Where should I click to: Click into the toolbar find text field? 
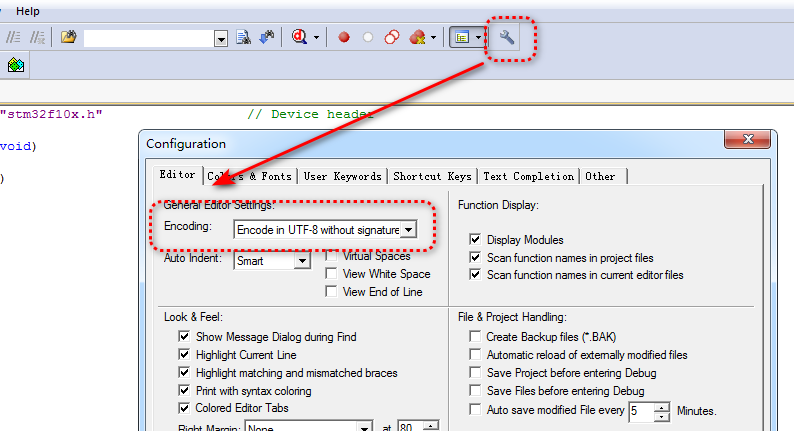tap(149, 38)
